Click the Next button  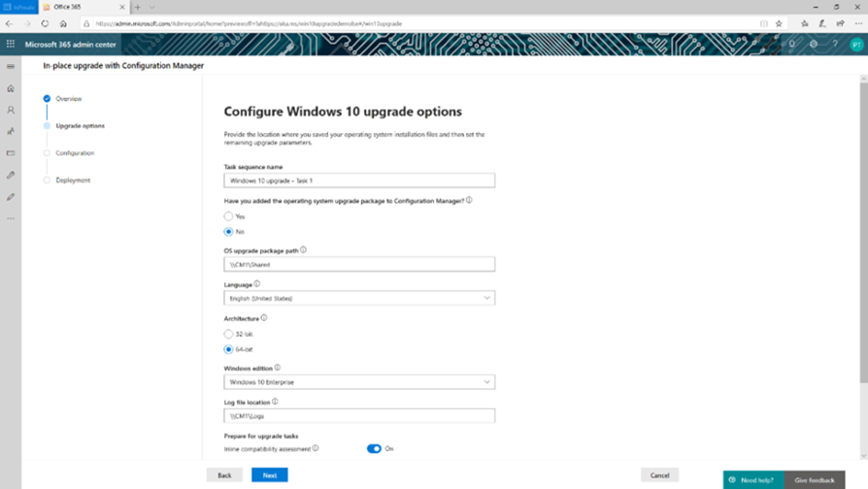pos(270,475)
